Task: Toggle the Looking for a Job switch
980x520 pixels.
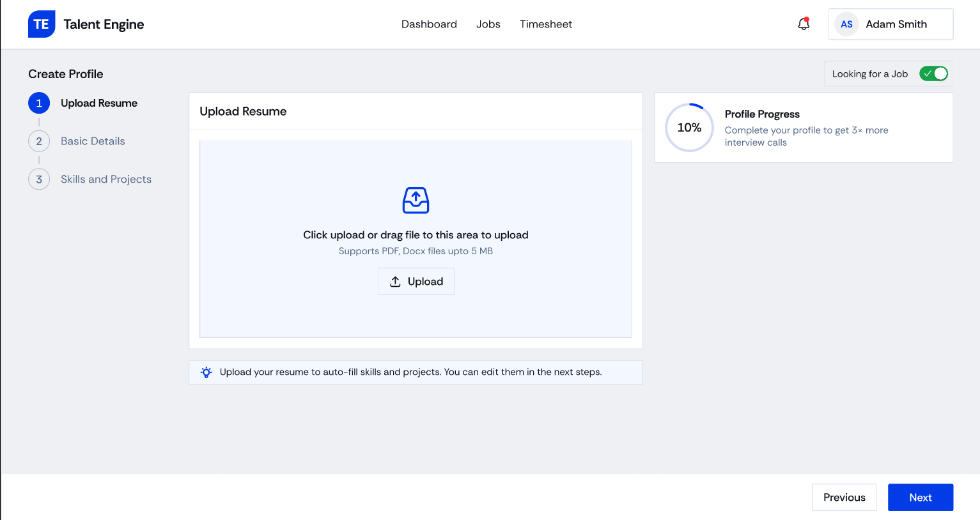Action: [x=933, y=73]
